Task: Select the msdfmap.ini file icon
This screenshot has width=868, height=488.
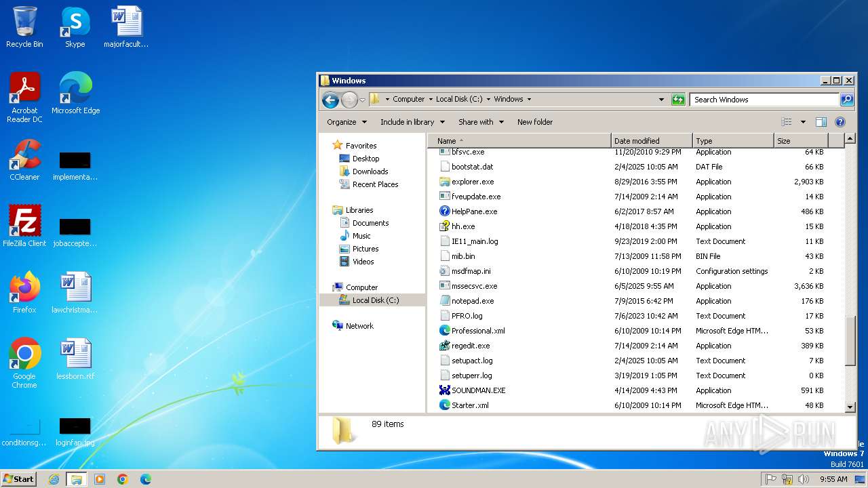Action: coord(445,271)
